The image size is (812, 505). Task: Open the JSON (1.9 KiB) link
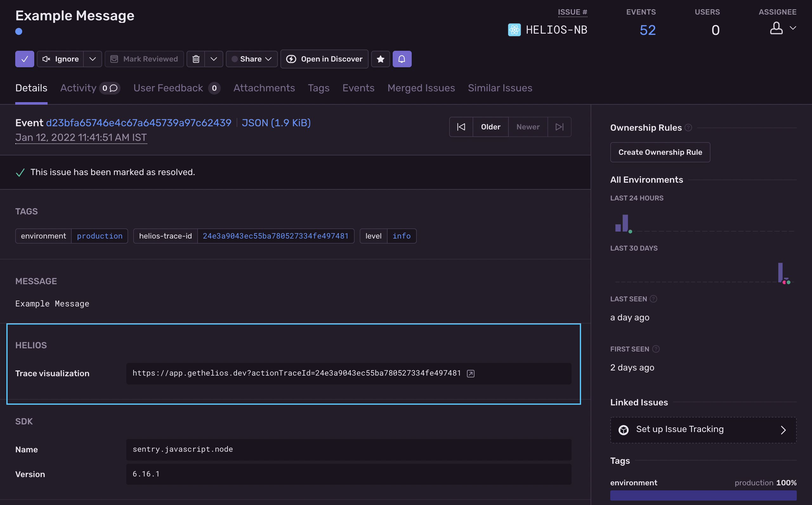[276, 123]
